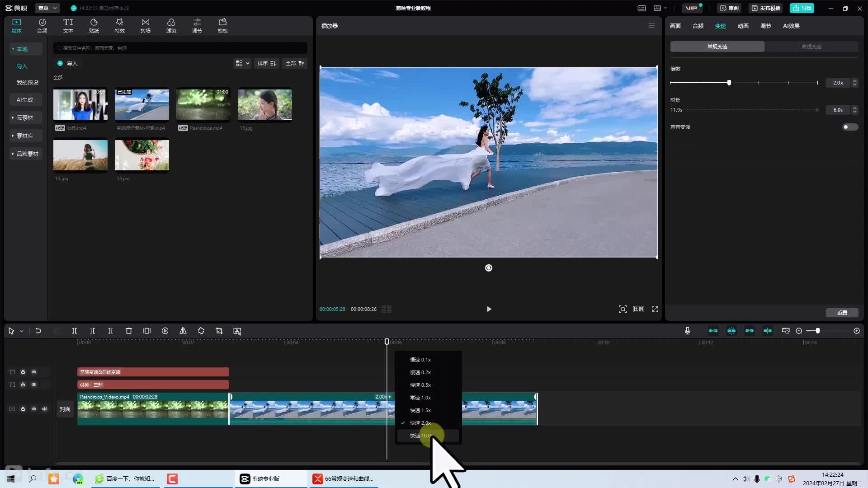Click the 审阅 review button
868x488 pixels.
[729, 8]
